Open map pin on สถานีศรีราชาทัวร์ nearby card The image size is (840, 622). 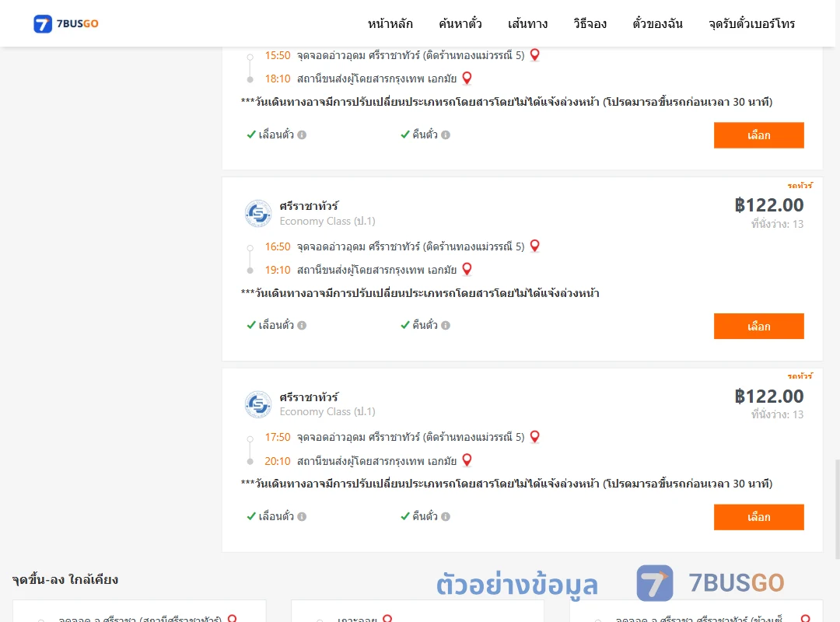(x=232, y=618)
